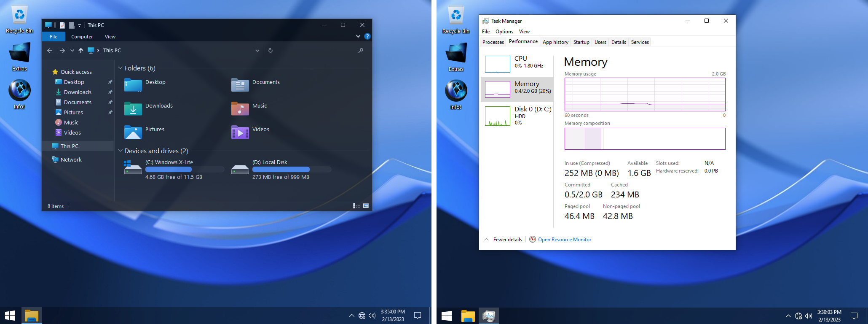Click the Properties icon in File Explorer's title bar
Screen dimensions: 868x324
click(62, 25)
